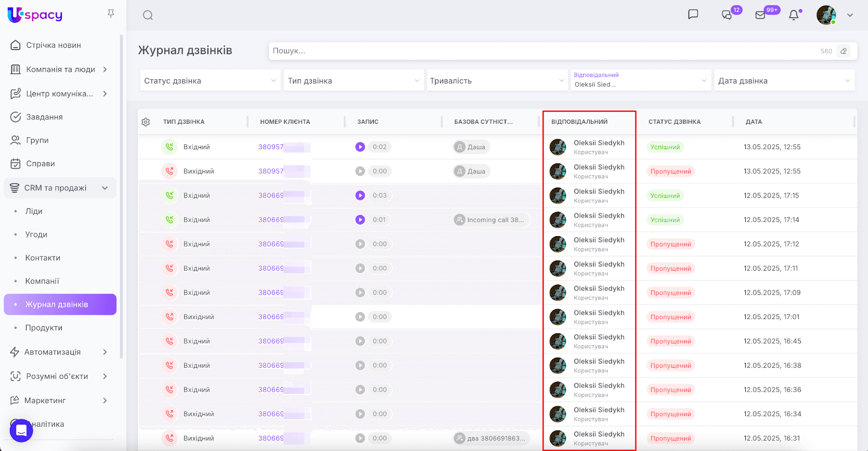Open table column settings gear icon
Image resolution: width=868 pixels, height=451 pixels.
(145, 122)
